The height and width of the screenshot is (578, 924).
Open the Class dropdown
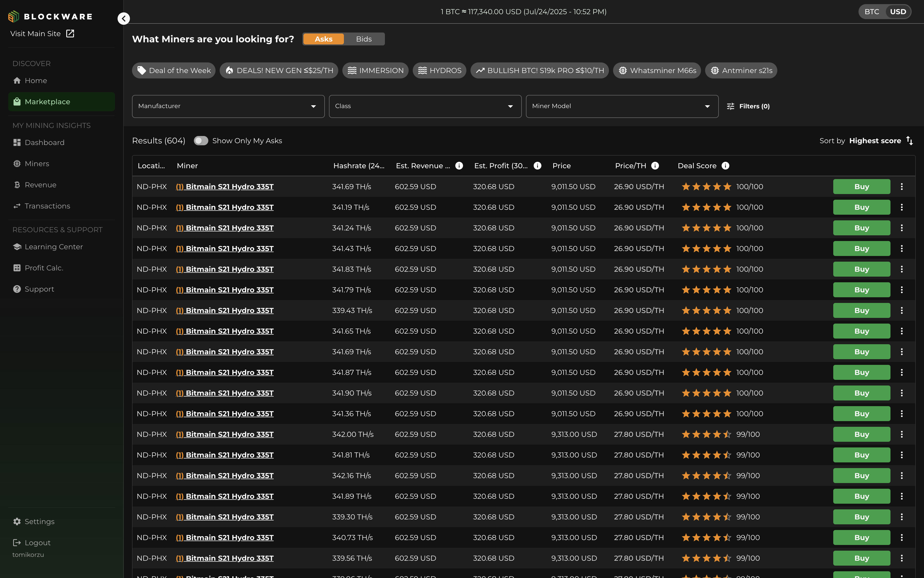pyautogui.click(x=425, y=106)
